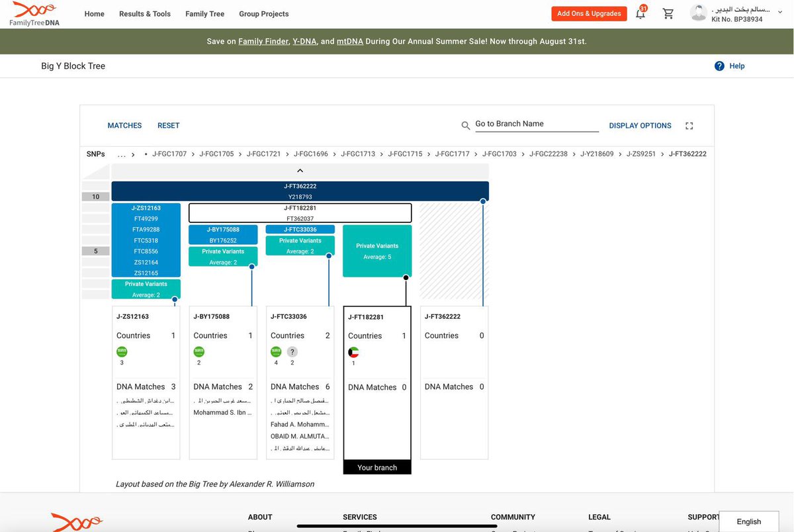This screenshot has width=794, height=532.
Task: Click the RESET button
Action: [168, 126]
